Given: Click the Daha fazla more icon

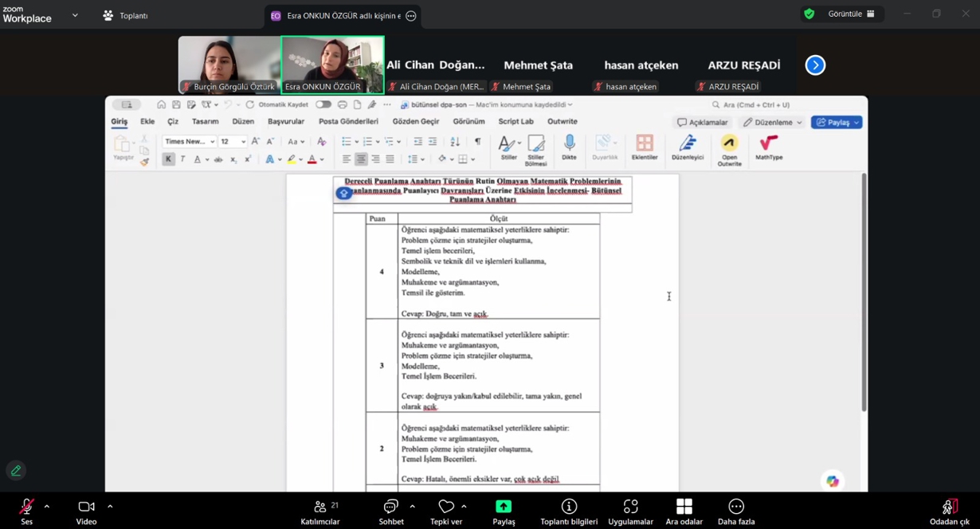Looking at the screenshot, I should coord(735,507).
